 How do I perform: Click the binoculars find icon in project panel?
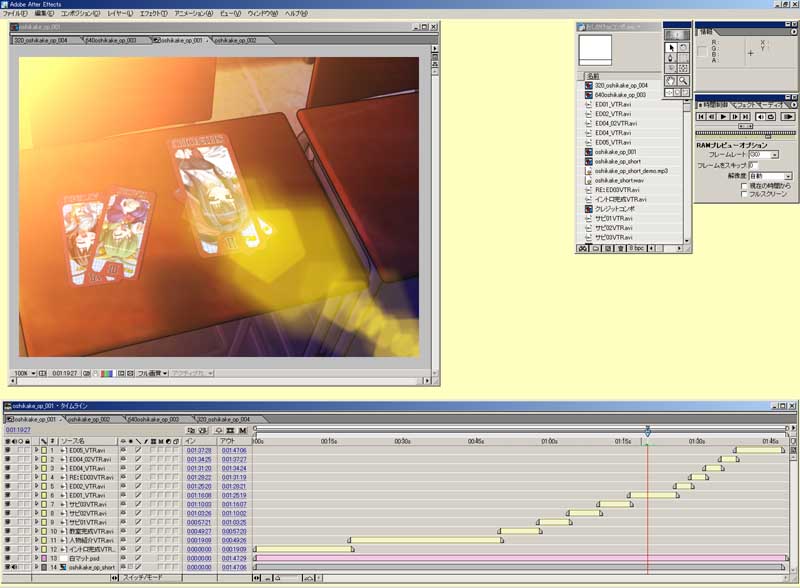(583, 248)
